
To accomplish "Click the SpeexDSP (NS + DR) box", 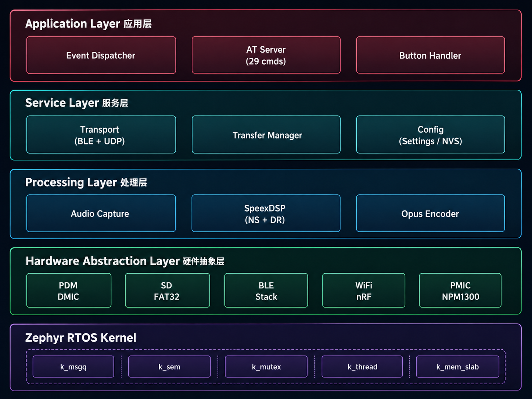I will point(266,213).
